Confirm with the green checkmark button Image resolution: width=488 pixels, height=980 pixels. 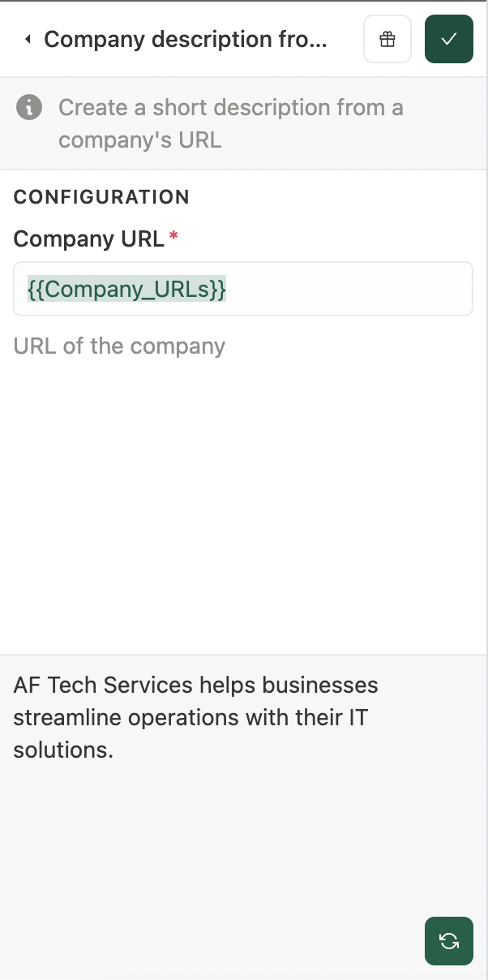point(448,39)
